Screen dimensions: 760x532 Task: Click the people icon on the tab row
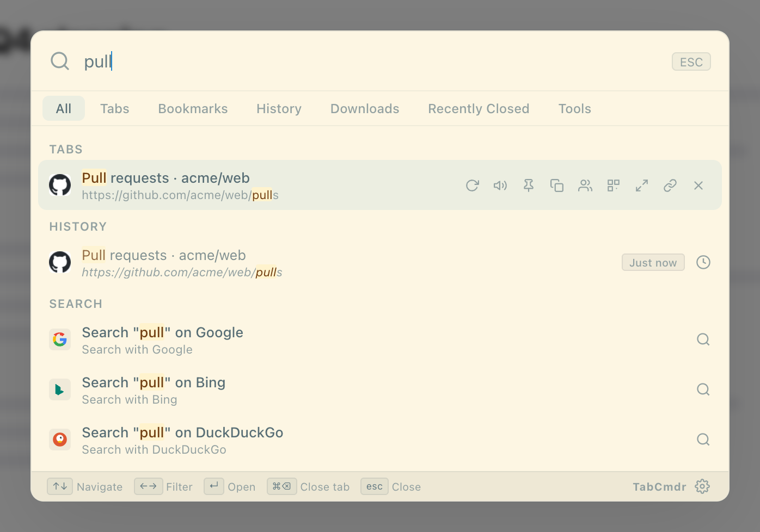coord(585,185)
